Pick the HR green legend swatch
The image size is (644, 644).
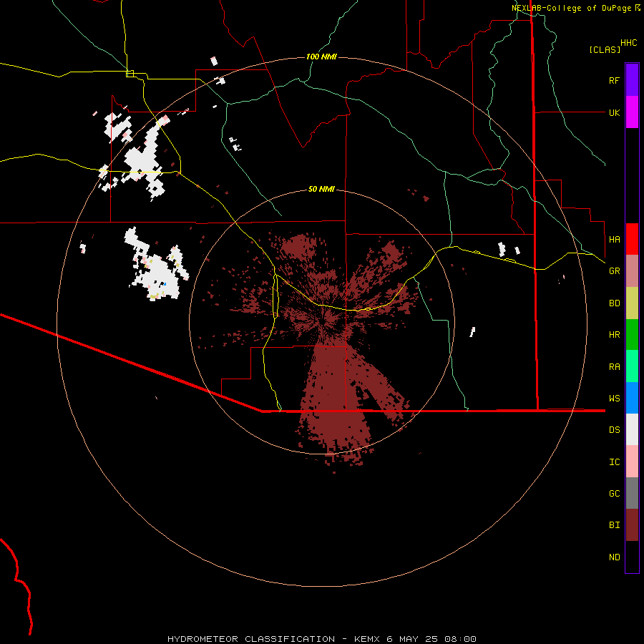pos(632,335)
